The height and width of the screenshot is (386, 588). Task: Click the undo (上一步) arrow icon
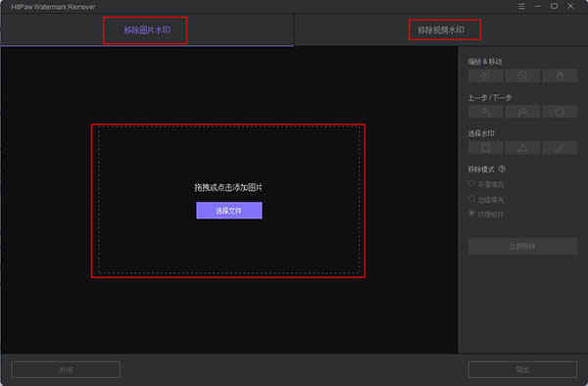[x=485, y=112]
